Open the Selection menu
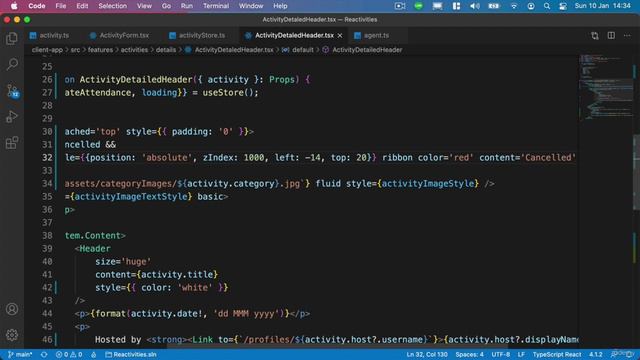Screen dimensions: 640x360 (112, 6)
